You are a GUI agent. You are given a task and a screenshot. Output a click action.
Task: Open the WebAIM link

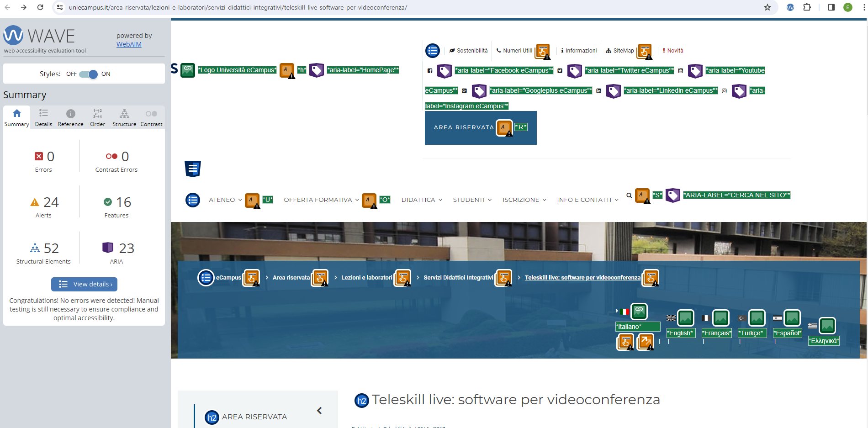tap(129, 44)
